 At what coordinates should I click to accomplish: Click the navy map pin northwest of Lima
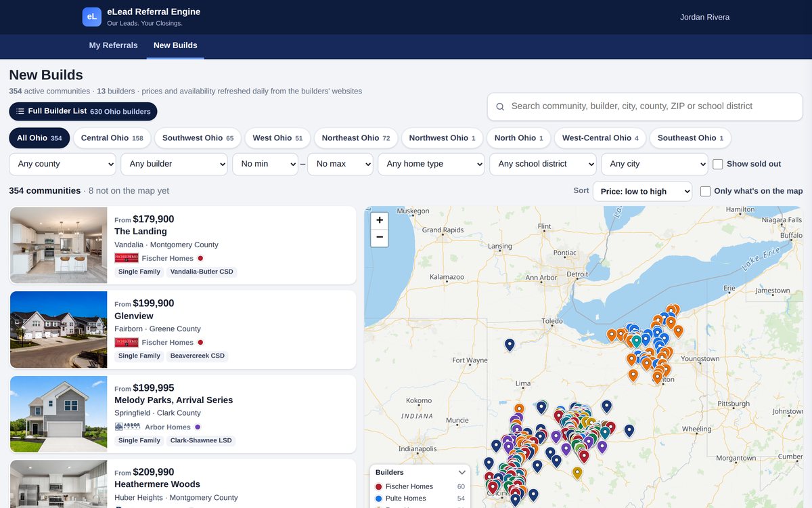pyautogui.click(x=510, y=345)
